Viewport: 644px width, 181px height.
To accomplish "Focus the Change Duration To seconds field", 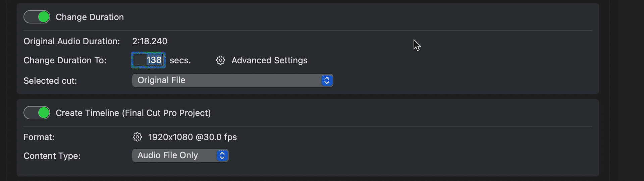I will click(x=148, y=60).
